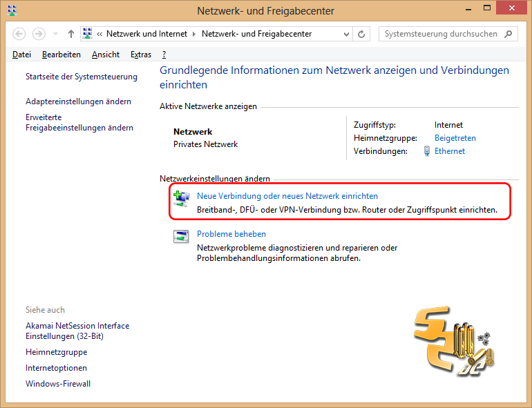Open the Windows-Firewall link

pos(58,384)
